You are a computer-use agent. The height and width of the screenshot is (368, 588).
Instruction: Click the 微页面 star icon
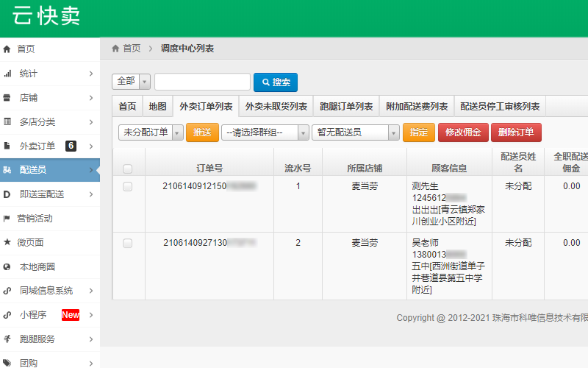tap(7, 242)
